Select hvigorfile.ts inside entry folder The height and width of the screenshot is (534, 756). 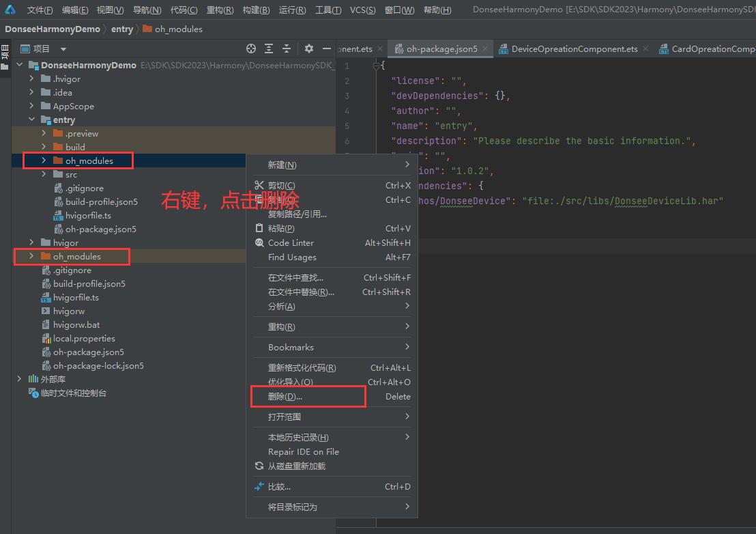[x=88, y=215]
